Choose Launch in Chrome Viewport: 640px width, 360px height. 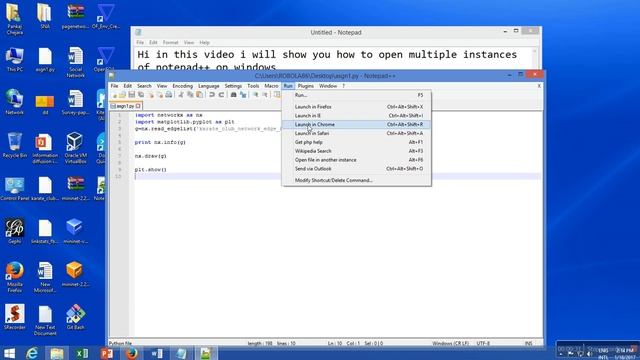pyautogui.click(x=356, y=124)
